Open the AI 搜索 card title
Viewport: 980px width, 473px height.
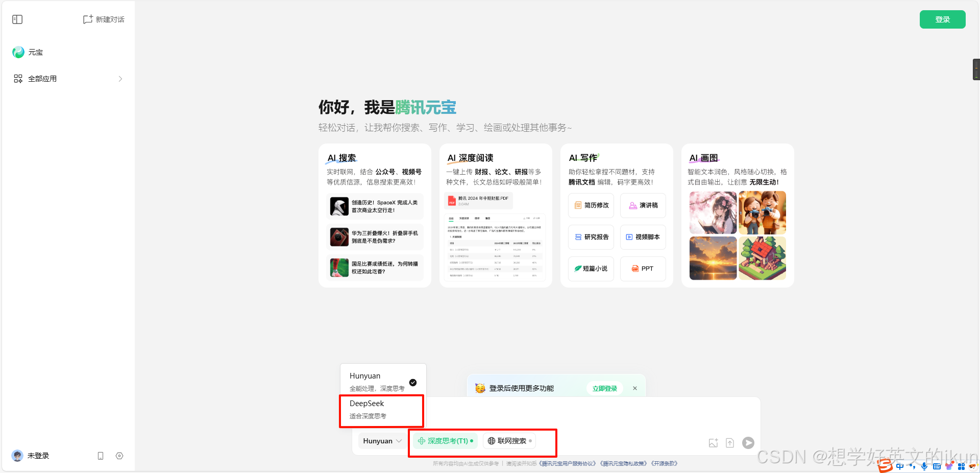click(x=342, y=158)
